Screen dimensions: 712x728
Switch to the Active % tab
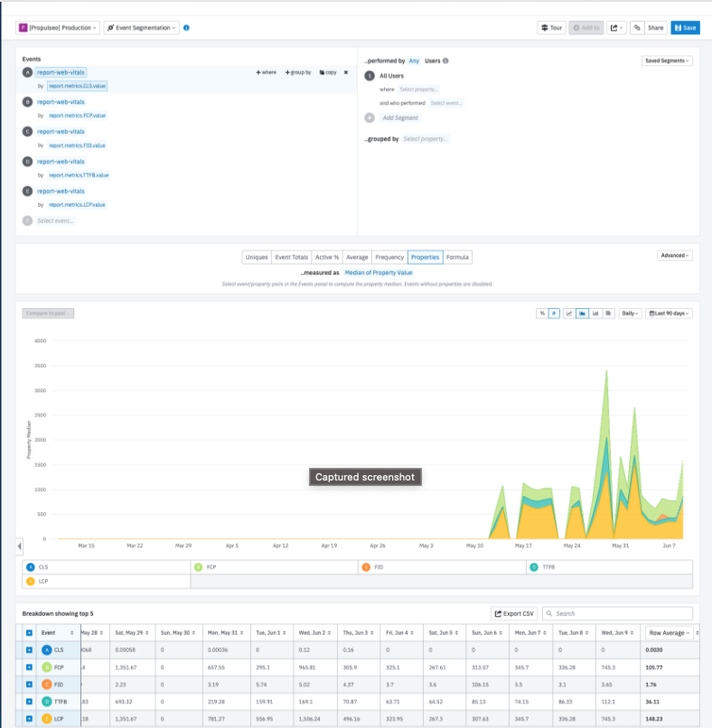point(327,257)
